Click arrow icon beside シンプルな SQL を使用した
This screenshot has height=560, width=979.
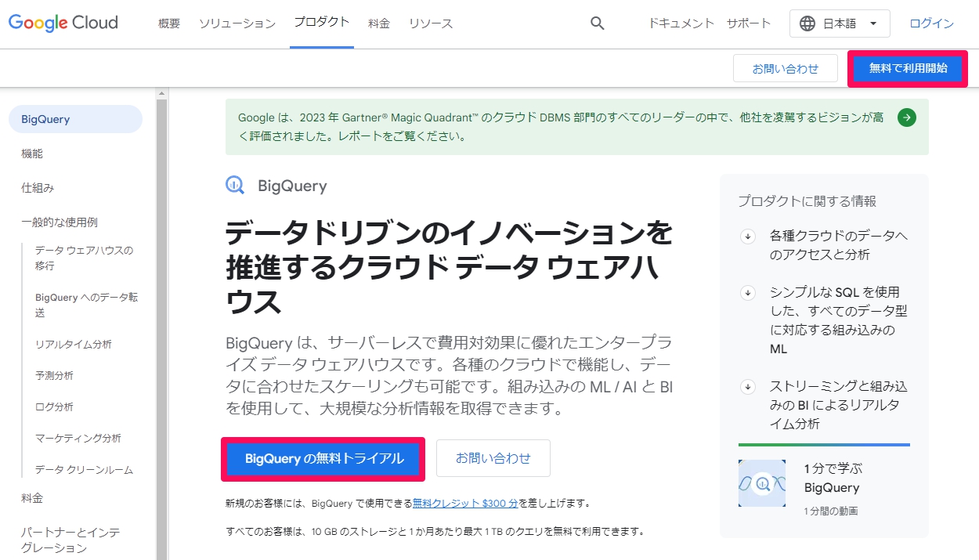coord(748,292)
